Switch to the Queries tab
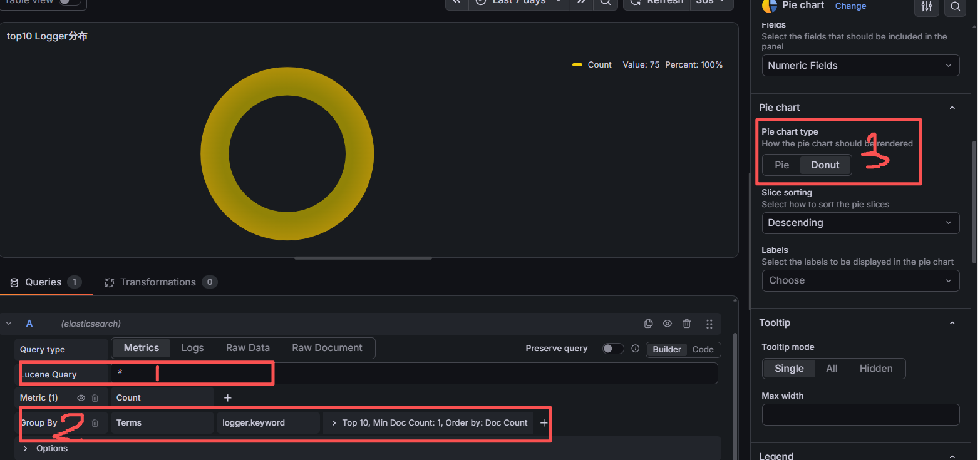This screenshot has width=980, height=460. 46,282
